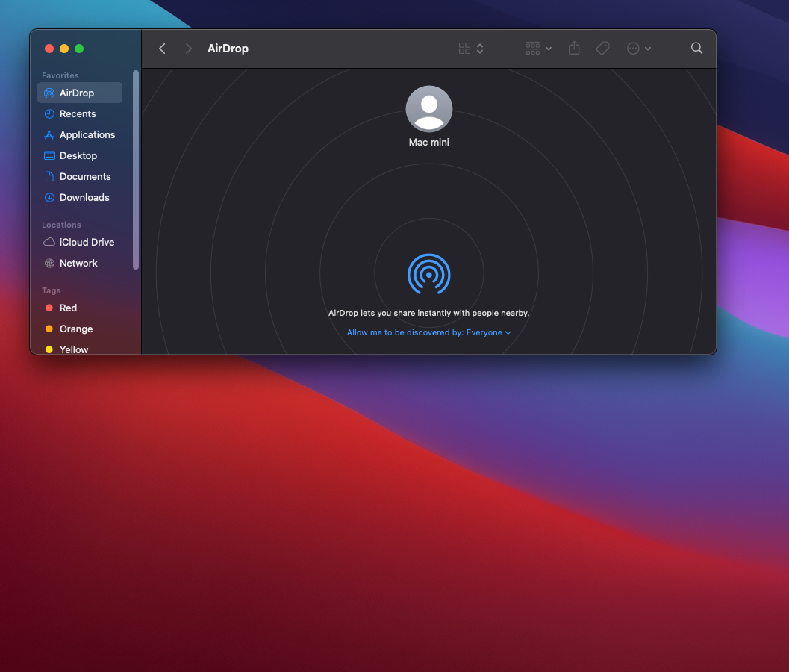Click the AirDrop sidebar icon
This screenshot has width=789, height=672.
tap(49, 93)
